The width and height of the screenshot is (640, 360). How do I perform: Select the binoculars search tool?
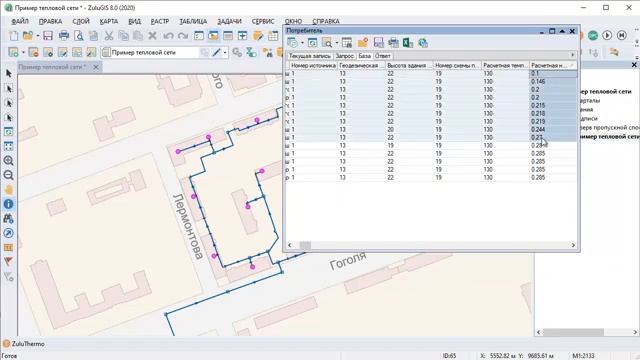click(x=9, y=219)
